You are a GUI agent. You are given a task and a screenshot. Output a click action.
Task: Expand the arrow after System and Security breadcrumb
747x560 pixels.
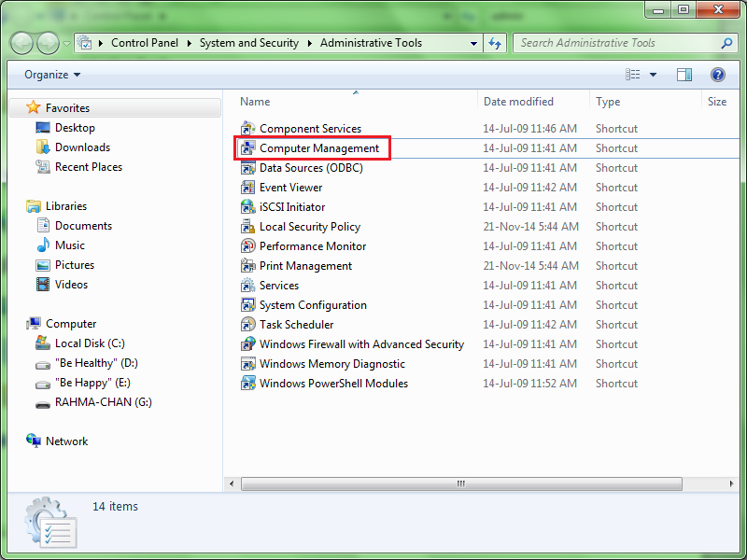click(x=310, y=43)
